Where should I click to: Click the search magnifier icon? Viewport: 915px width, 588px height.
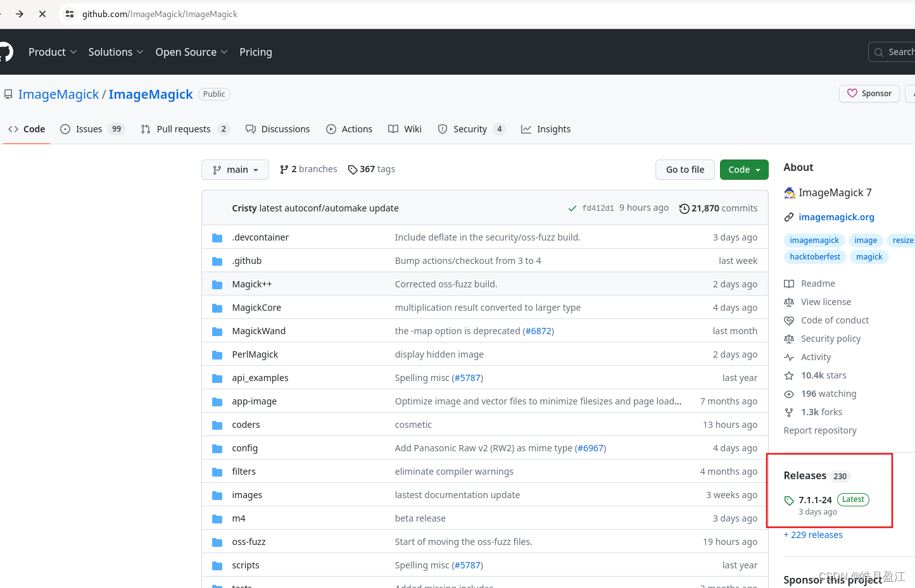[879, 52]
